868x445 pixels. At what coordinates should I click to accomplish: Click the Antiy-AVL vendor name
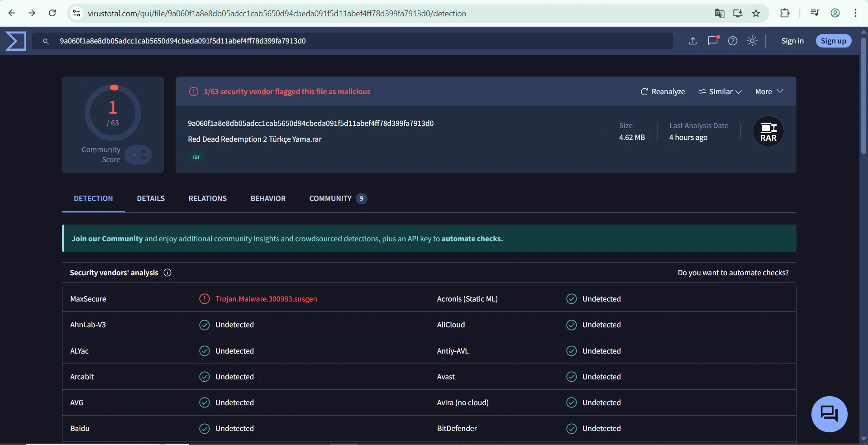(x=453, y=351)
